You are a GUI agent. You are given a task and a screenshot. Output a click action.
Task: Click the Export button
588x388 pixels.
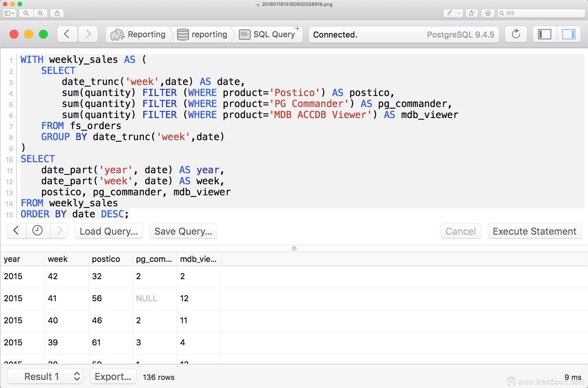click(x=113, y=376)
